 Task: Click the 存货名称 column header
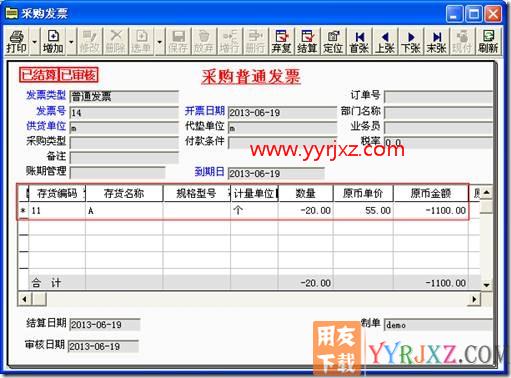[x=124, y=193]
